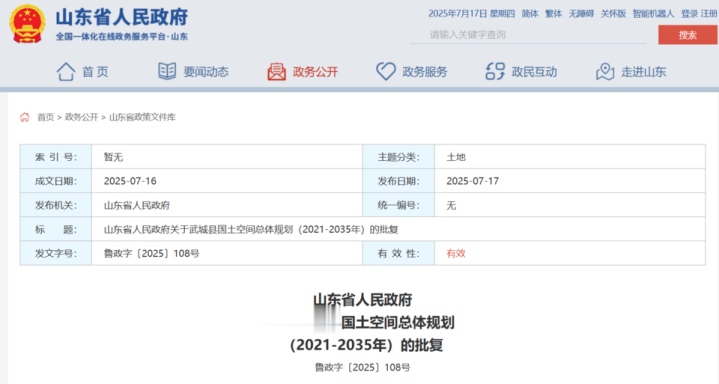The image size is (719, 384).
Task: Click 鲁政字〔2025〕108号 below the heading
Action: (x=362, y=367)
